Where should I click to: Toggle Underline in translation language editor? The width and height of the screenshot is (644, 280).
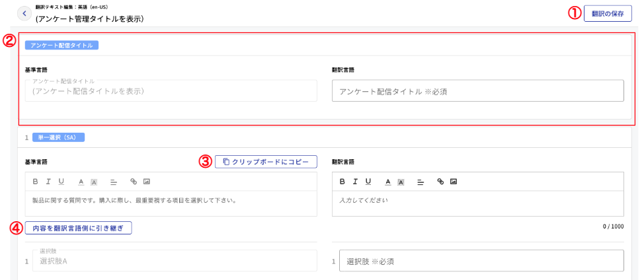pos(368,181)
